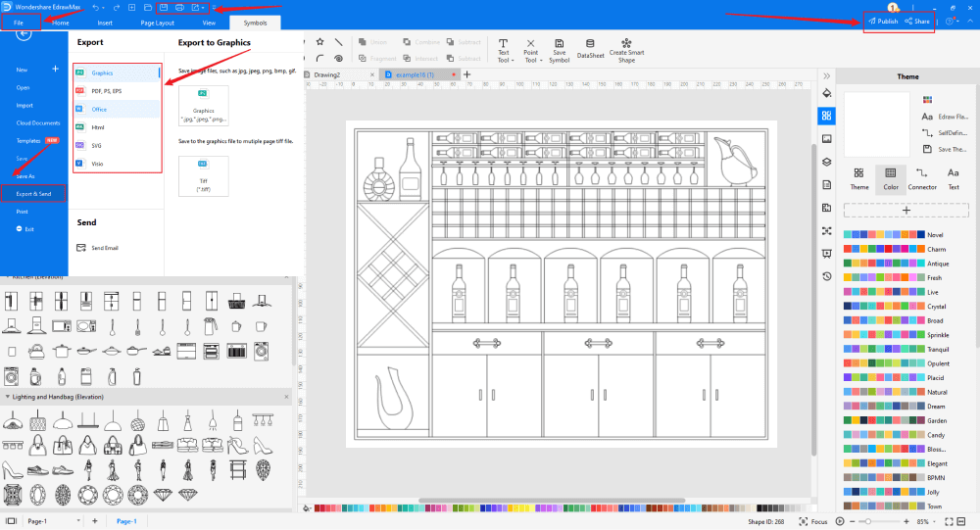Image resolution: width=980 pixels, height=530 pixels.
Task: Collapse the right Theme panel
Action: [826, 75]
